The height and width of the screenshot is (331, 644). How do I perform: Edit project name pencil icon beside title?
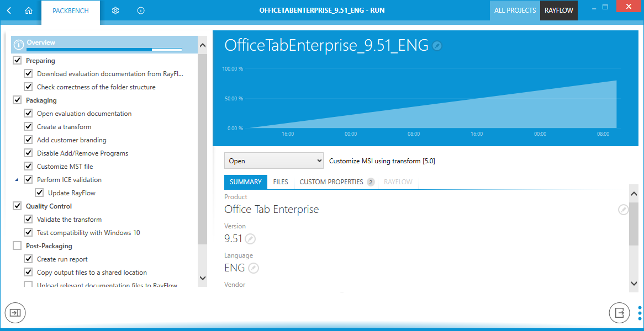point(437,46)
